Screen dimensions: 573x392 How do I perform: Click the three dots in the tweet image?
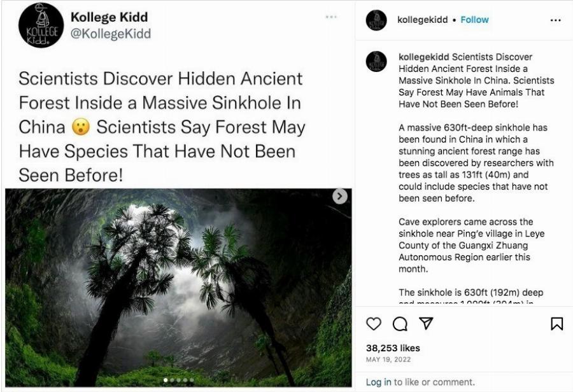pos(330,17)
